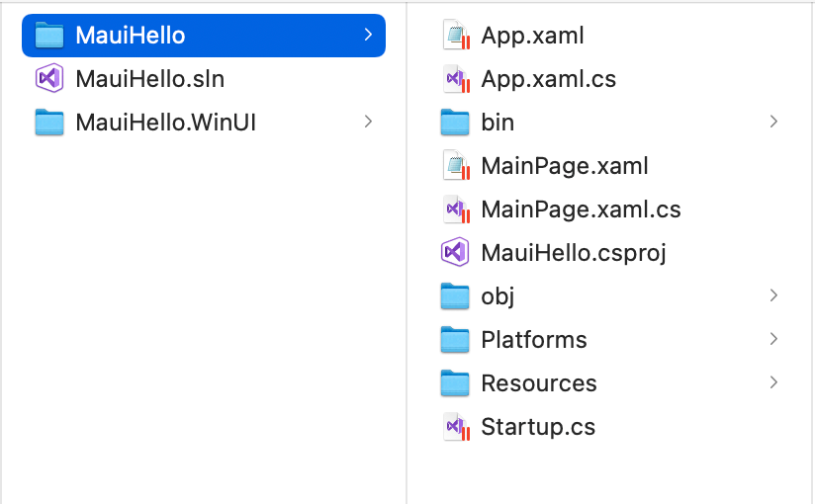Click the MauiHello.csproj project icon

pos(455,253)
